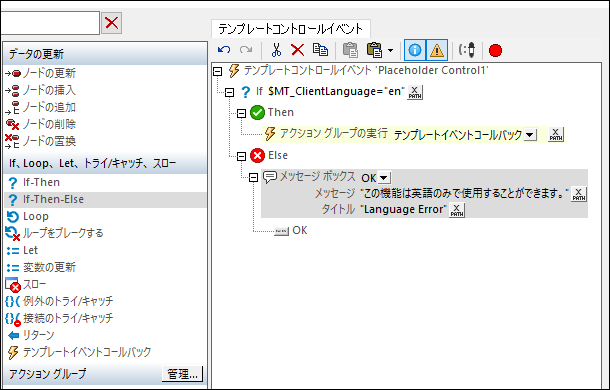Image resolution: width=610 pixels, height=390 pixels.
Task: Select ノードの挿入 action
Action: (49, 90)
